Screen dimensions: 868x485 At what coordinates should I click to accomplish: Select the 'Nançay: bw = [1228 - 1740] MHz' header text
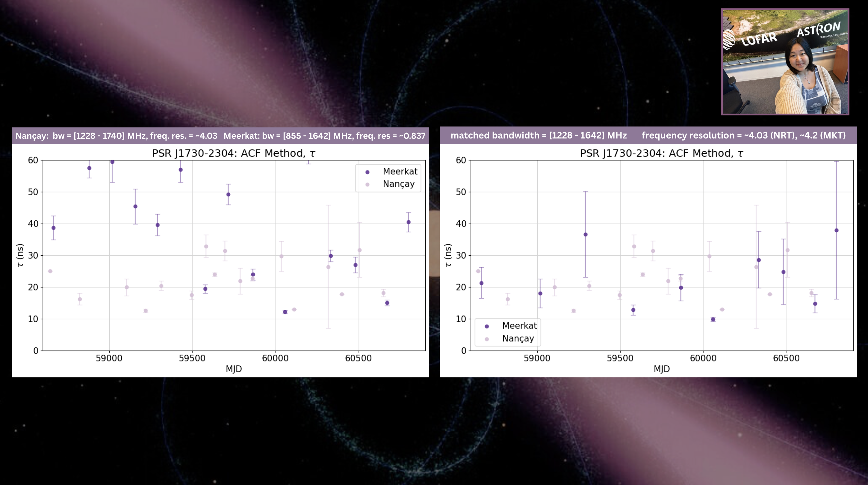(116, 135)
